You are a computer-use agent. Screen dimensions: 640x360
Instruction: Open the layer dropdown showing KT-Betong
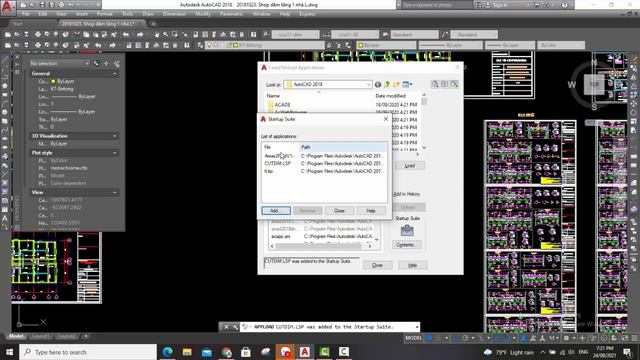[266, 45]
